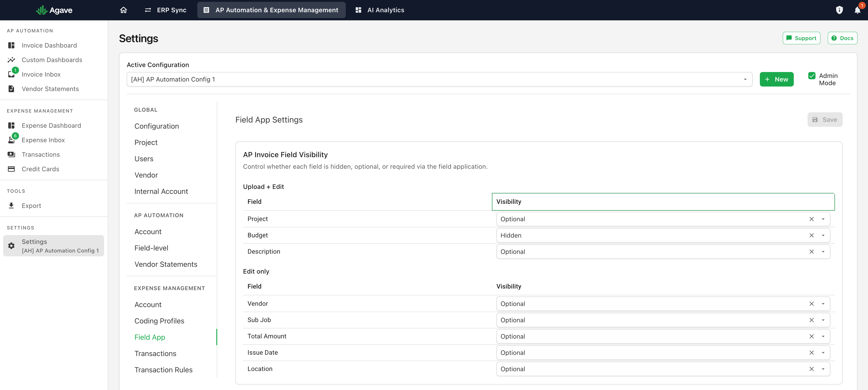Select AP Automation & Expense Management tab

(271, 10)
